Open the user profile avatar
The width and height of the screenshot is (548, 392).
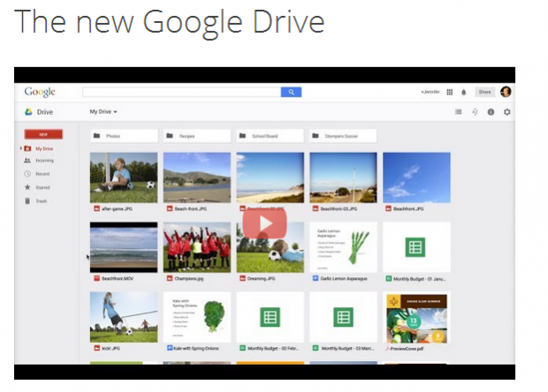click(x=506, y=92)
